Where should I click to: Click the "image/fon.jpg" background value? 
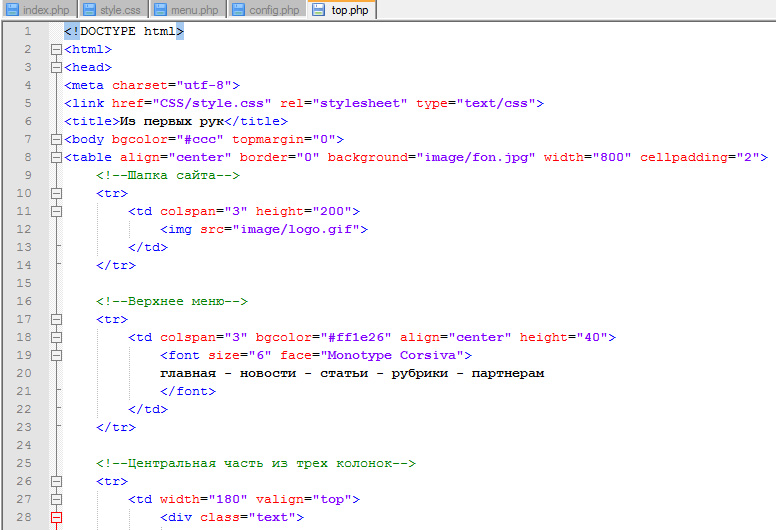point(476,157)
